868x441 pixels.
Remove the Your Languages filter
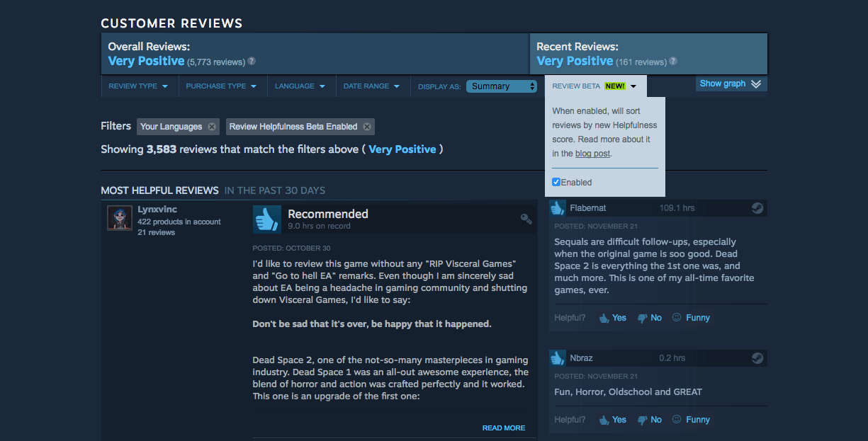point(210,127)
